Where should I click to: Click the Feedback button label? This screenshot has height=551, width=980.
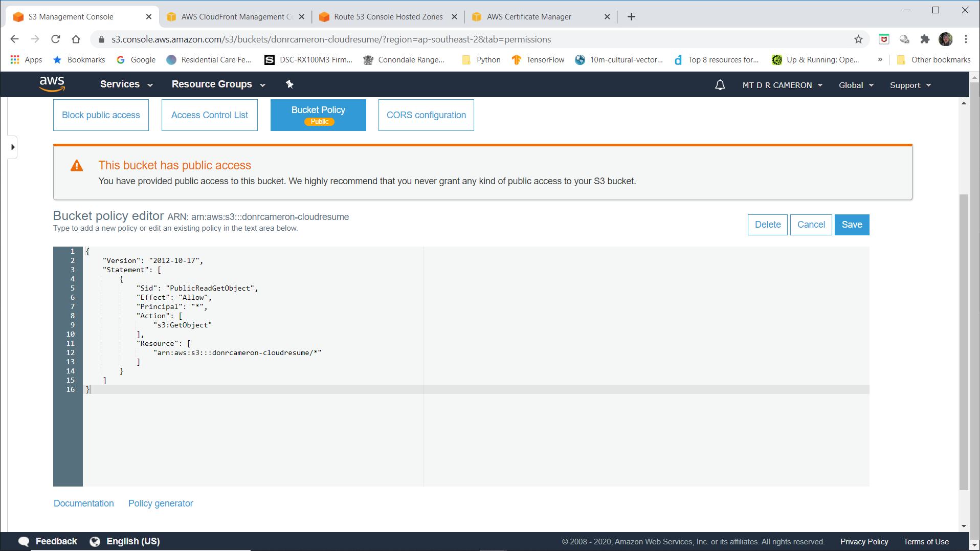click(56, 541)
